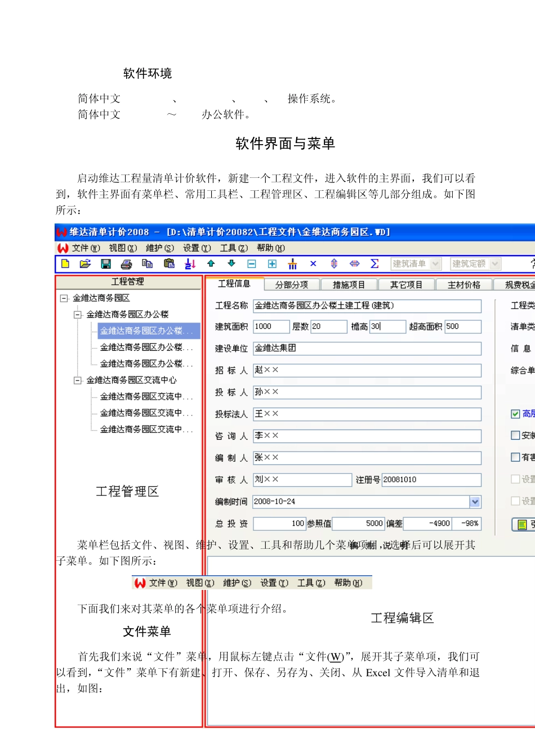Click the New file icon in toolbar
The image size is (535, 756).
pos(65,263)
